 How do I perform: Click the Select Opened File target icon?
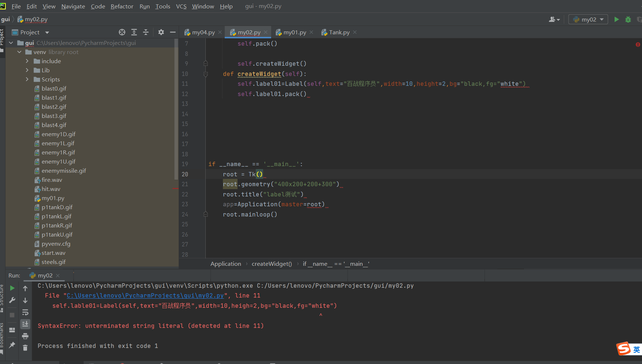coord(122,32)
